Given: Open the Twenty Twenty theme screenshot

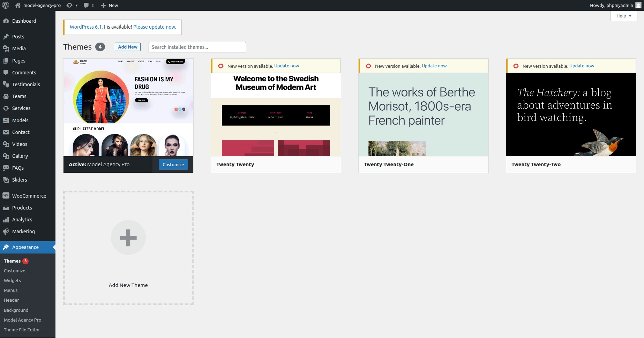Looking at the screenshot, I should point(276,115).
